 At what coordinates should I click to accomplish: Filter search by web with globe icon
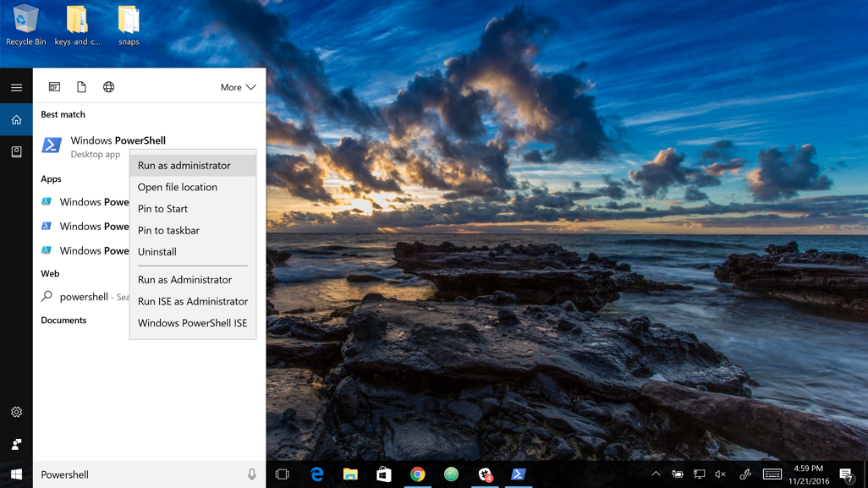[x=107, y=86]
